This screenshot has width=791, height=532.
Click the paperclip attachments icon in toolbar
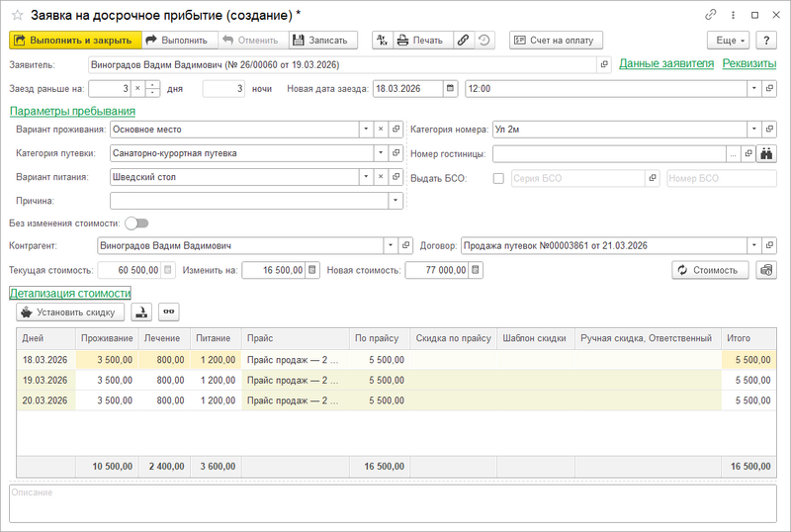point(463,41)
